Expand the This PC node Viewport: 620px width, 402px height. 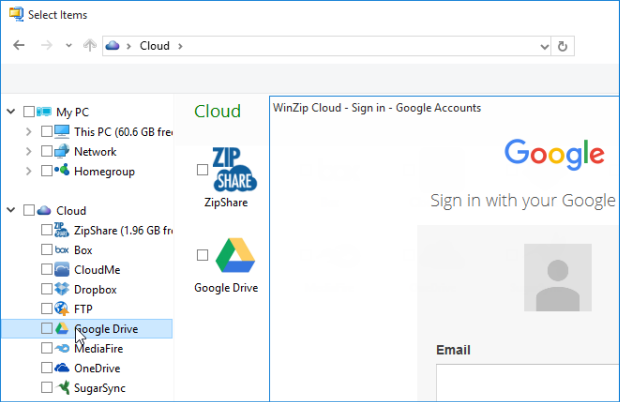(x=28, y=131)
